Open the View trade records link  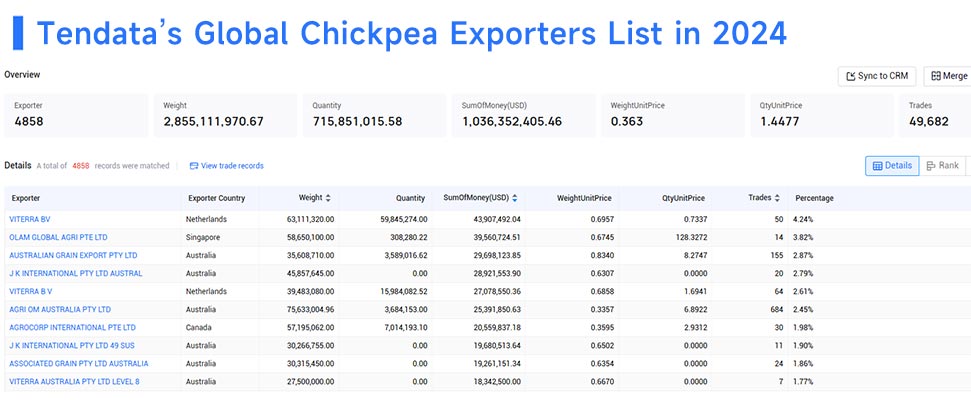(x=232, y=166)
